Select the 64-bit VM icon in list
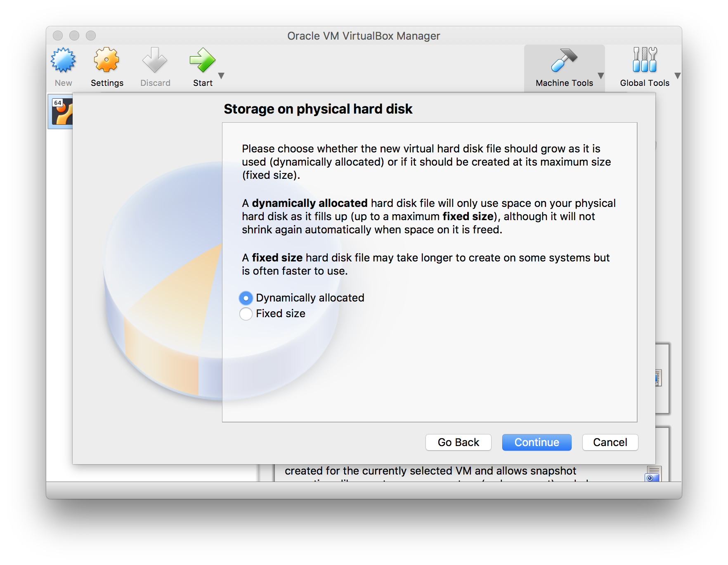This screenshot has width=728, height=565. point(61,112)
